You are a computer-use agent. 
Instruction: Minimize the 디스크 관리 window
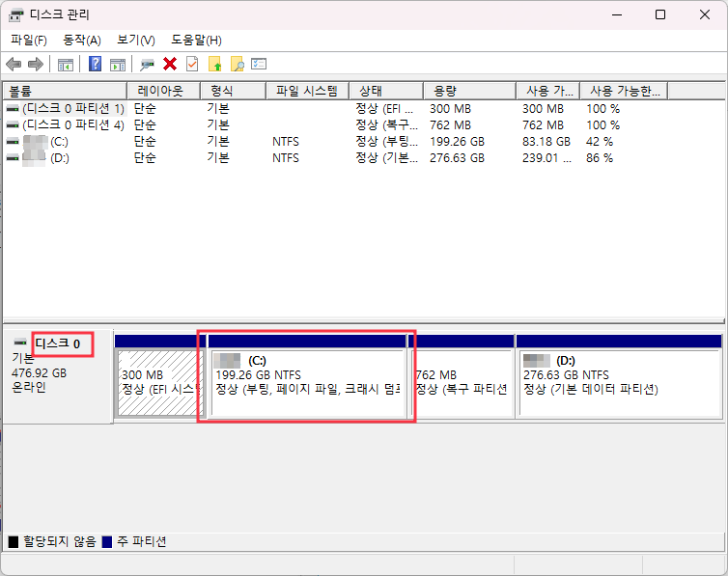coord(617,14)
